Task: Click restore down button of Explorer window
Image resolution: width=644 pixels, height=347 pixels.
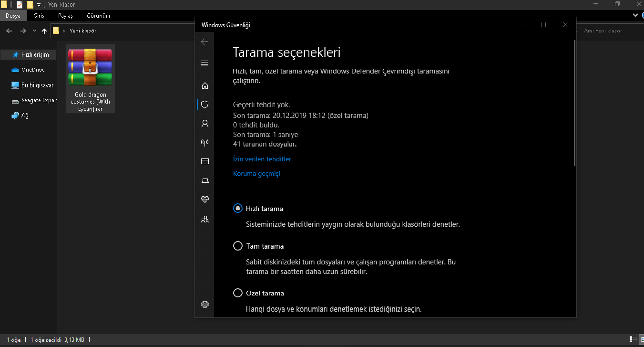Action: click(x=617, y=4)
